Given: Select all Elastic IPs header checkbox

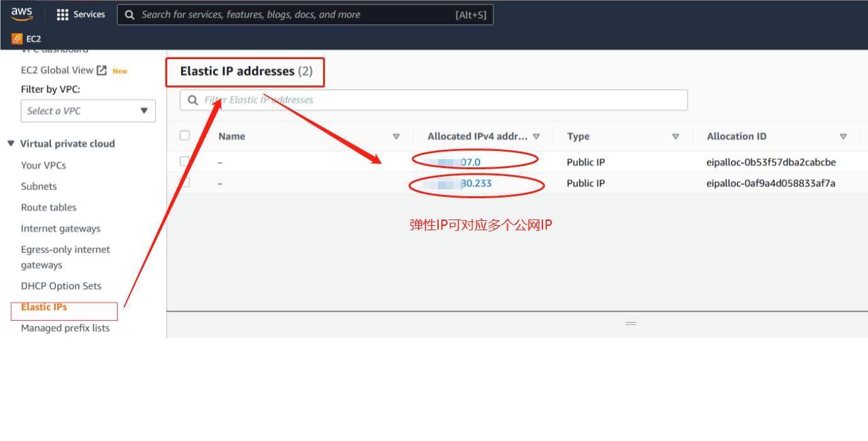Looking at the screenshot, I should (x=185, y=135).
